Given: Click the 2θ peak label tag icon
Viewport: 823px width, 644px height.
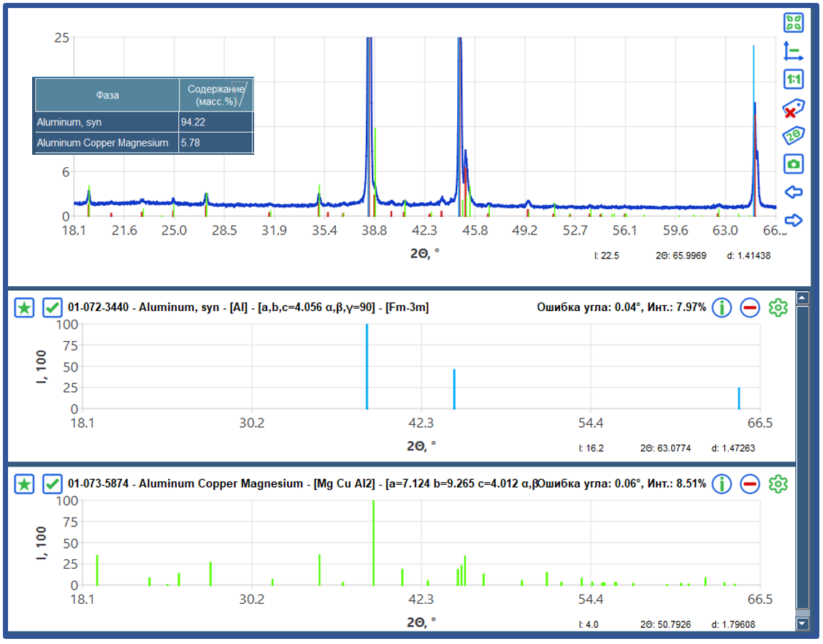Looking at the screenshot, I should tap(793, 136).
